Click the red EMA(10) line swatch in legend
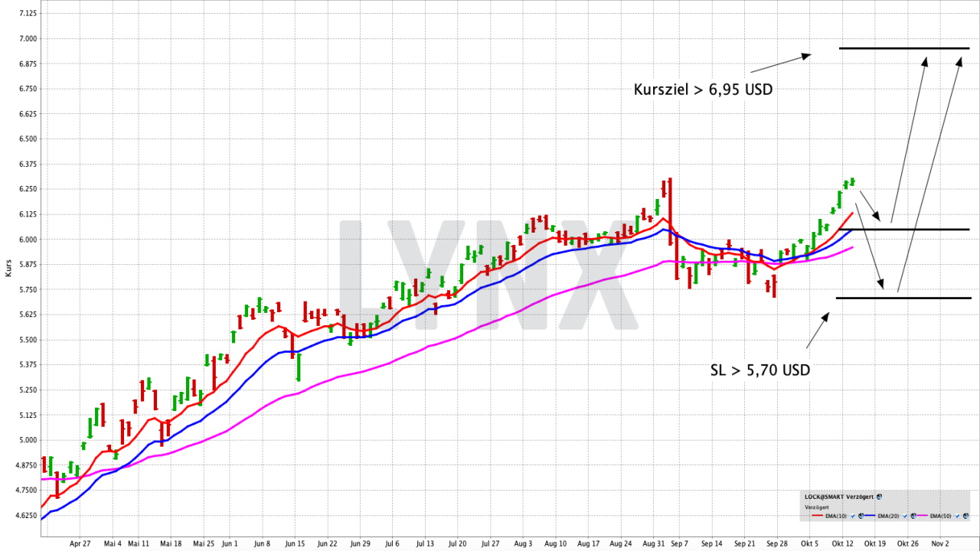Viewport: 980px width, 551px height. point(818,516)
